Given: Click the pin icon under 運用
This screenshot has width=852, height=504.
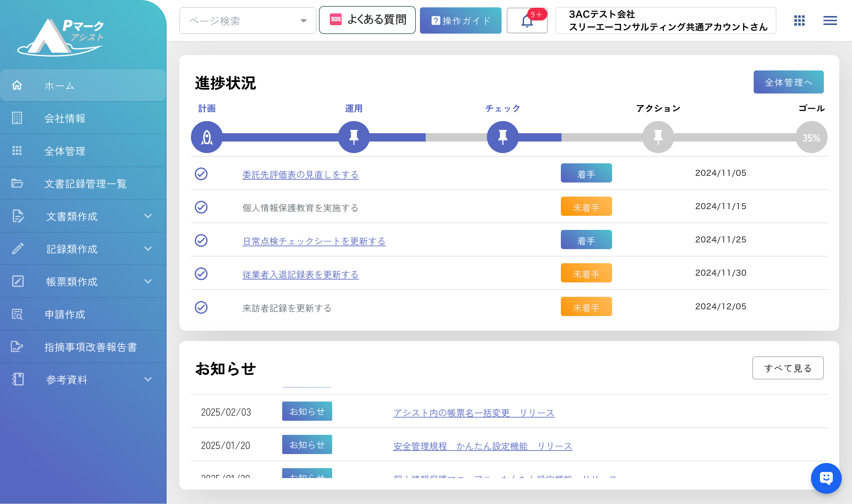Looking at the screenshot, I should (x=354, y=137).
